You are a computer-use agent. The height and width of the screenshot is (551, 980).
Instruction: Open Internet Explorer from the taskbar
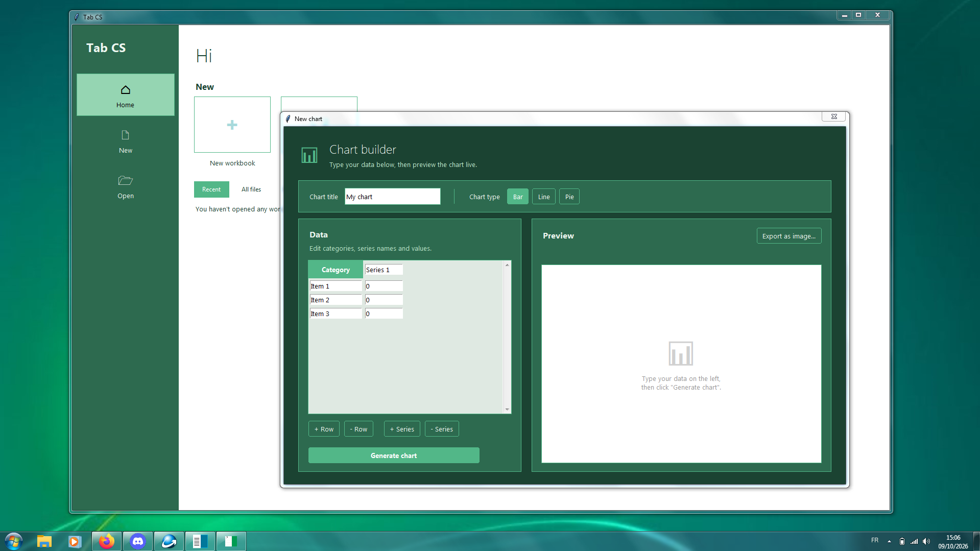click(169, 541)
